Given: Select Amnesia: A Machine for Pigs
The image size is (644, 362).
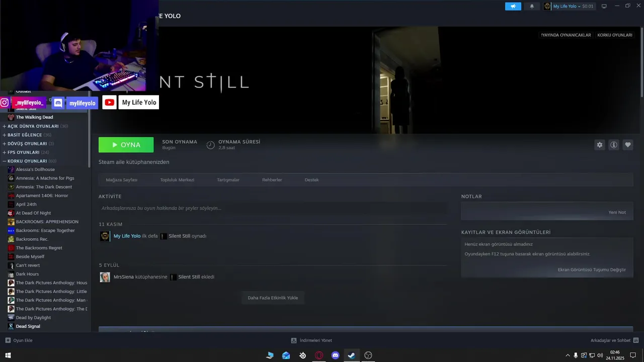Looking at the screenshot, I should click(45, 178).
